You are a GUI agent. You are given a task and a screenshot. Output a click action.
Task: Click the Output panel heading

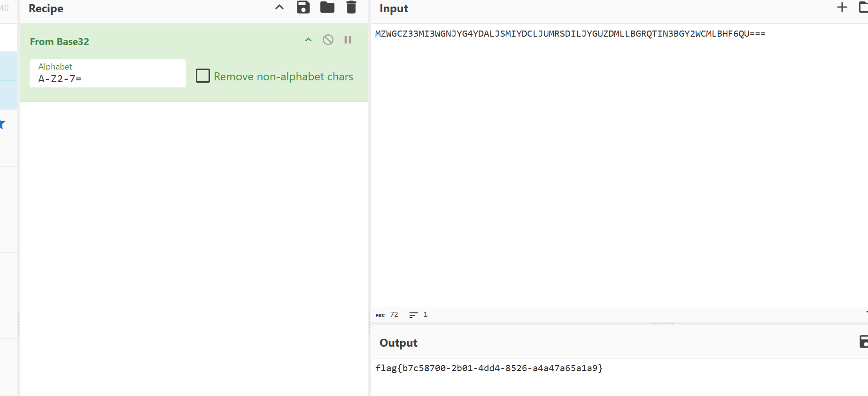[398, 343]
